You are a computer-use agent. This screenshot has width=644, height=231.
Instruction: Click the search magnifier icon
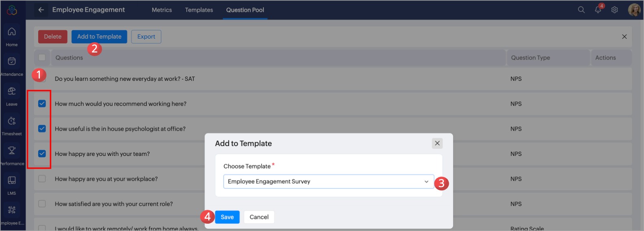pyautogui.click(x=581, y=10)
